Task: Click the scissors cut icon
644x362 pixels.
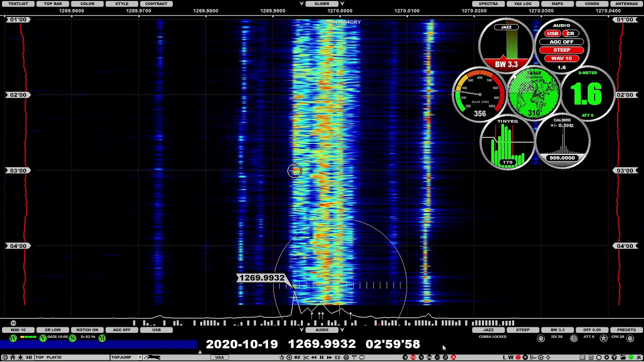Action: point(306,357)
